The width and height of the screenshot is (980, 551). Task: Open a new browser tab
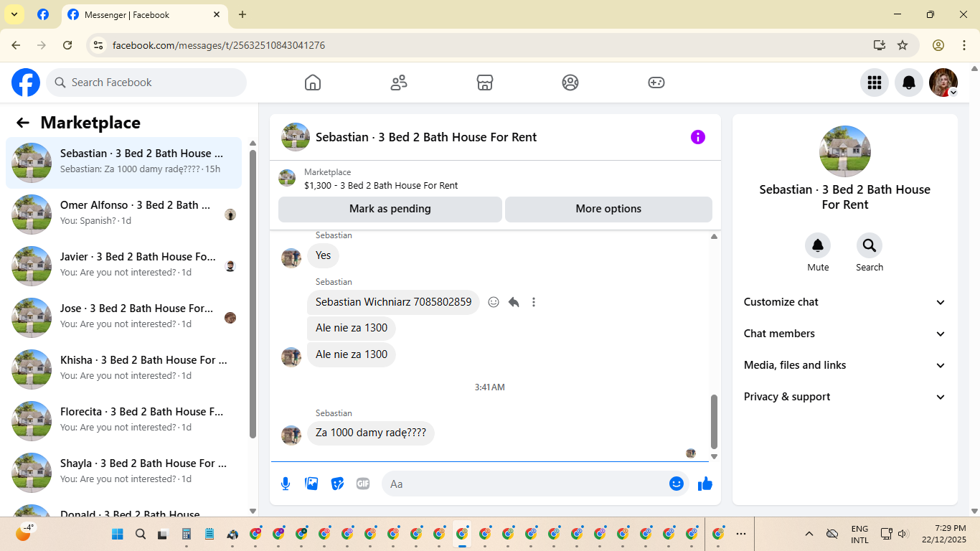click(x=242, y=14)
